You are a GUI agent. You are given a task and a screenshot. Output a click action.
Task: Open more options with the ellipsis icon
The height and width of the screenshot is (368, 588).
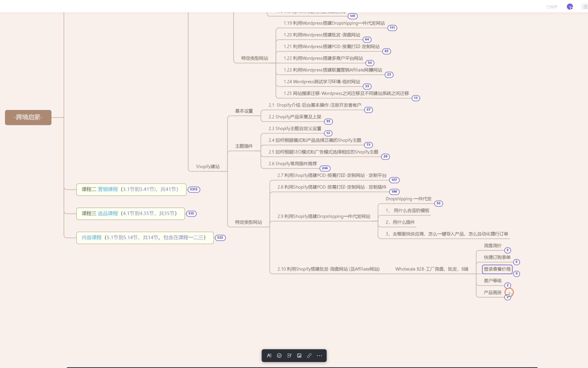pyautogui.click(x=319, y=355)
